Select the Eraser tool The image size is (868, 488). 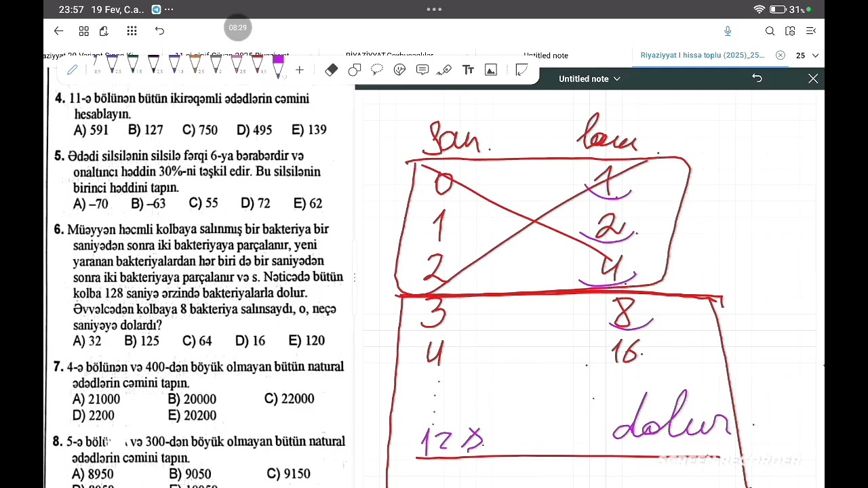pos(331,70)
